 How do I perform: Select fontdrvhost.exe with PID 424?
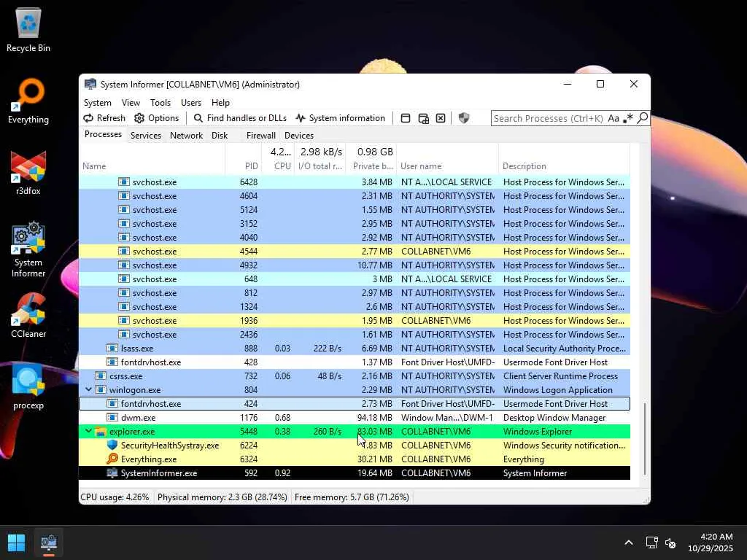point(355,404)
